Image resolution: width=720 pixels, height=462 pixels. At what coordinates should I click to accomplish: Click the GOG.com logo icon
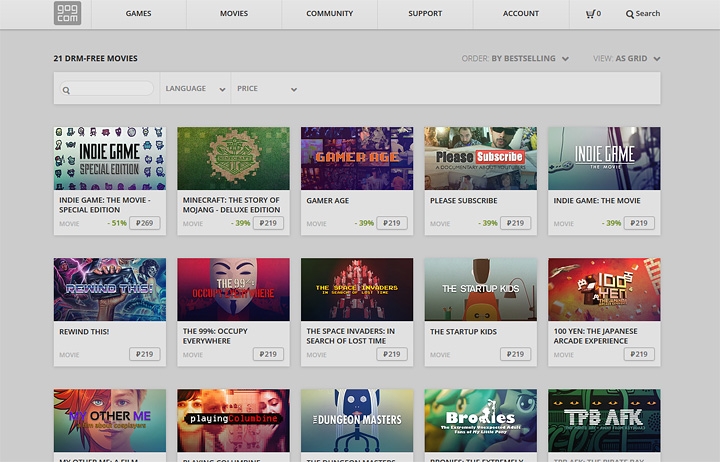pyautogui.click(x=67, y=14)
